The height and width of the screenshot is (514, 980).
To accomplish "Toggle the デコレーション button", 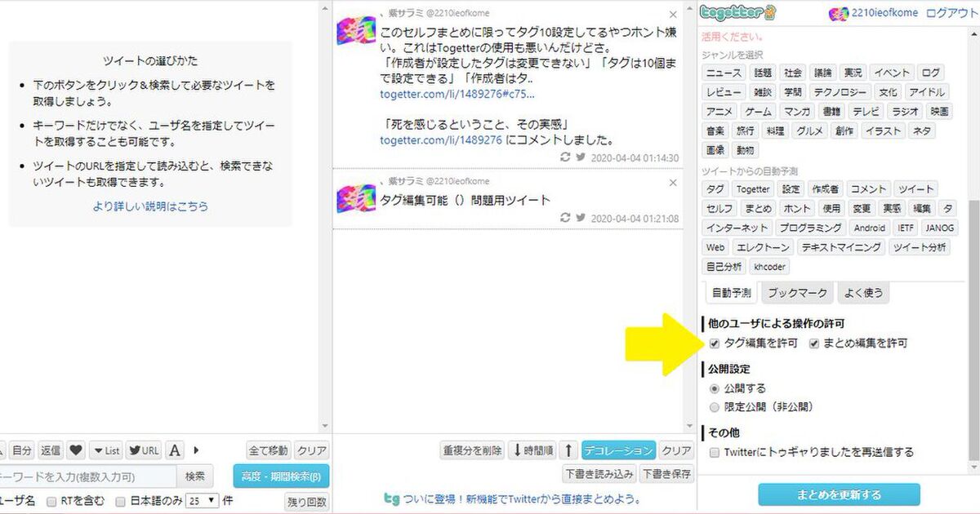I will click(x=618, y=450).
